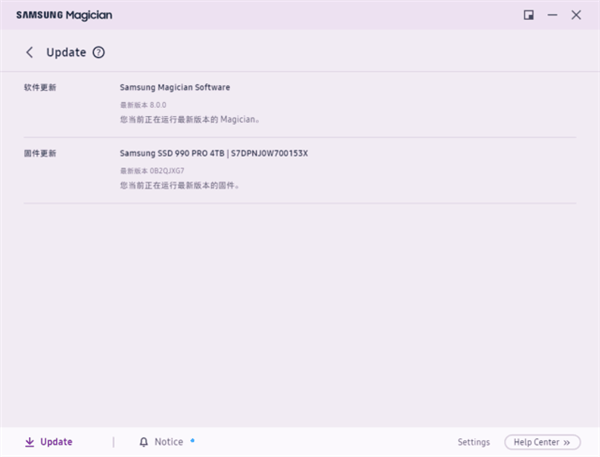Click the 软件更新 section label
Image resolution: width=600 pixels, height=457 pixels.
point(40,88)
